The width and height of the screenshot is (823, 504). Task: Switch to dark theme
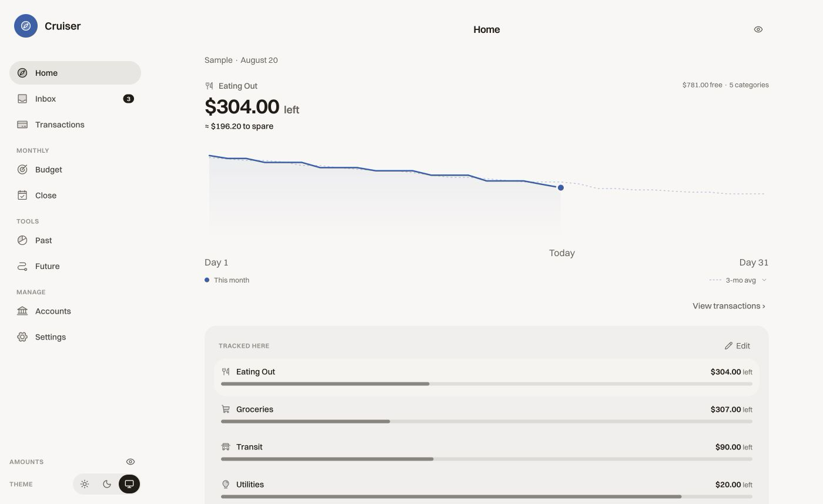[107, 484]
